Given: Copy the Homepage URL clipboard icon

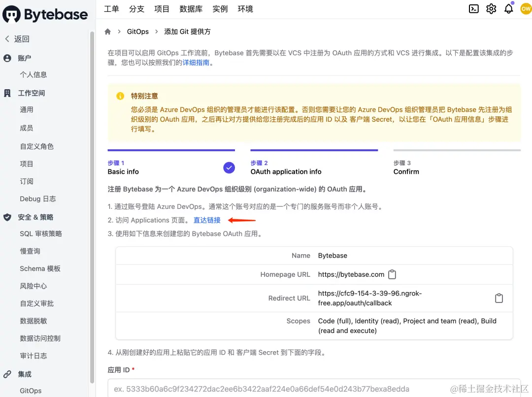Looking at the screenshot, I should click(x=392, y=274).
